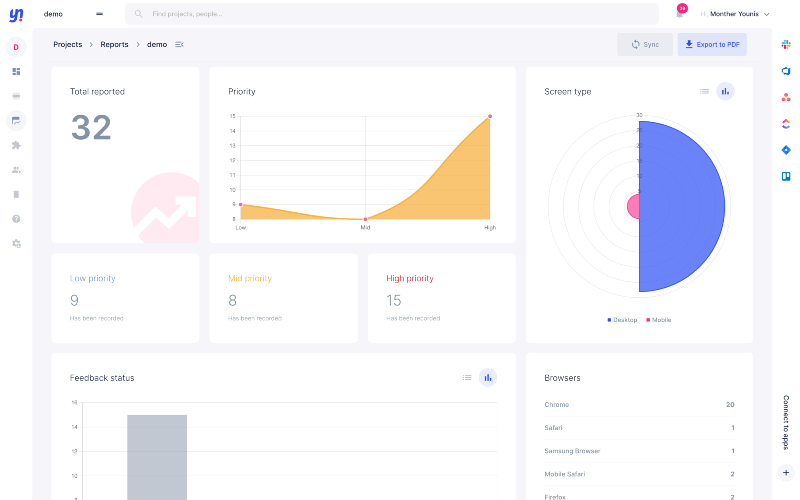This screenshot has width=800, height=500.
Task: Click the Priority chart title
Action: point(242,91)
